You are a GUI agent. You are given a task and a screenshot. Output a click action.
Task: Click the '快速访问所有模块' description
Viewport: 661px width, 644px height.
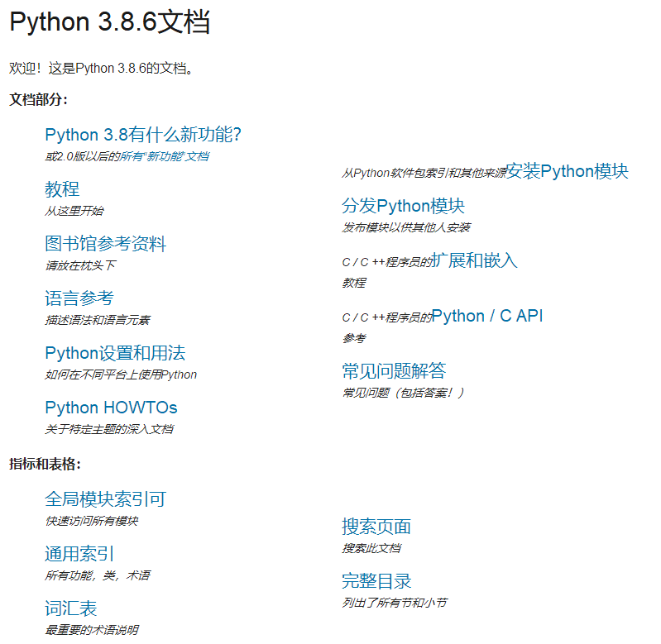(92, 521)
